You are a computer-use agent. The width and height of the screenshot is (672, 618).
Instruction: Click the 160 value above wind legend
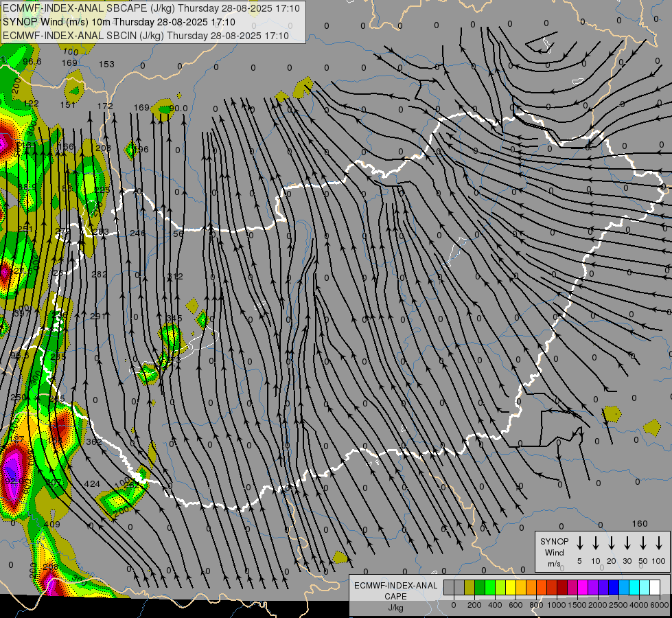[640, 524]
